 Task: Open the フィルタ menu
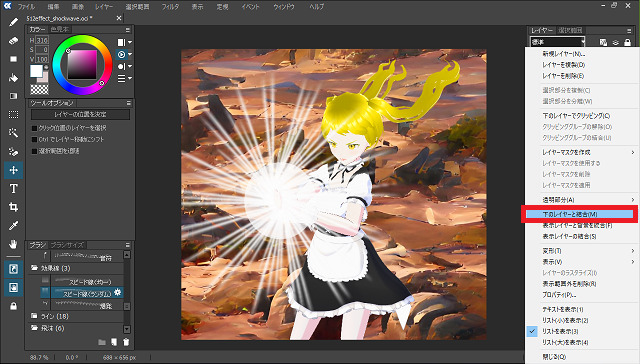point(170,7)
